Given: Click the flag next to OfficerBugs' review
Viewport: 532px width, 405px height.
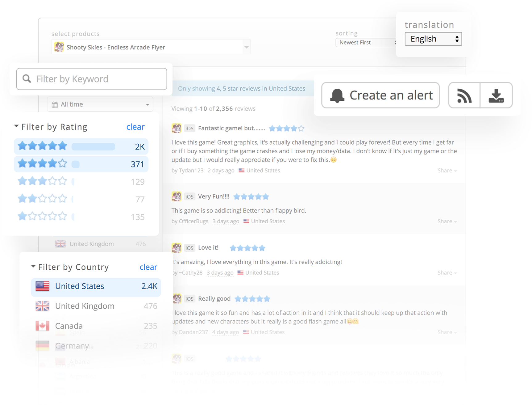Looking at the screenshot, I should pyautogui.click(x=246, y=221).
